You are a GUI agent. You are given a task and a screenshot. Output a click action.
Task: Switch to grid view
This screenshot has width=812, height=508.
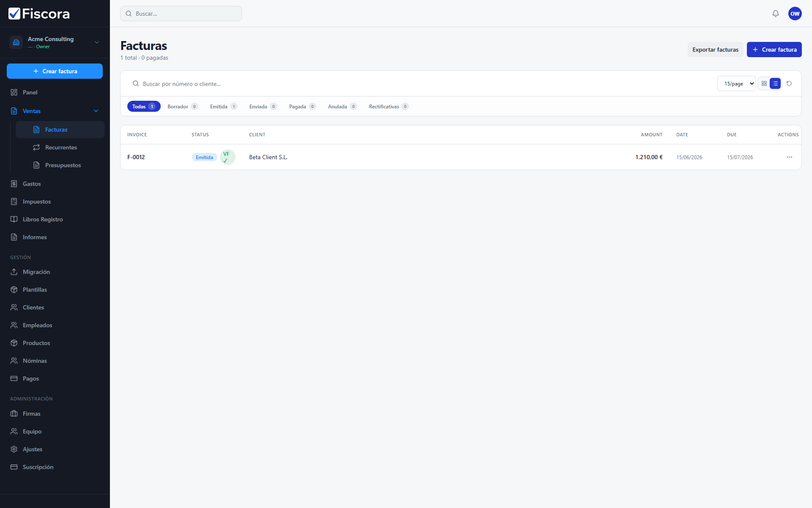click(x=764, y=83)
